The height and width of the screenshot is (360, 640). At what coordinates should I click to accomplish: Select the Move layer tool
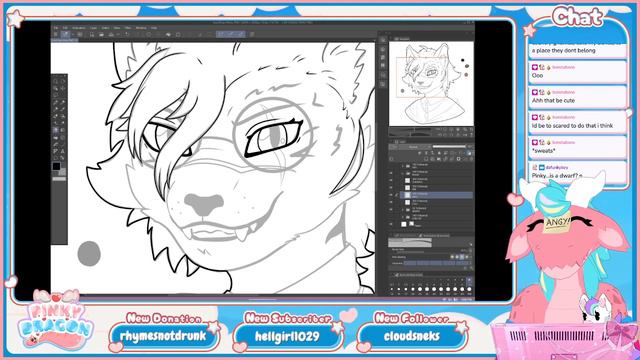coord(63,89)
